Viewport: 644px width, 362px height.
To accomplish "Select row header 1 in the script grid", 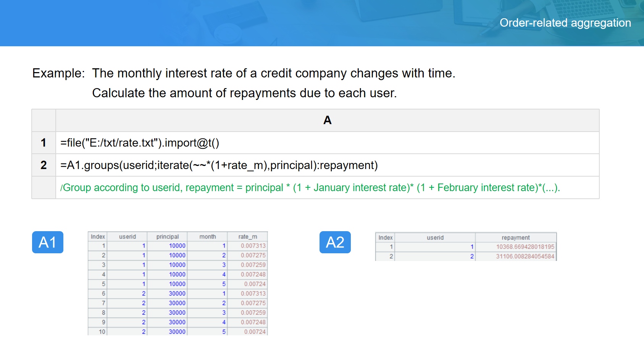I will click(44, 143).
